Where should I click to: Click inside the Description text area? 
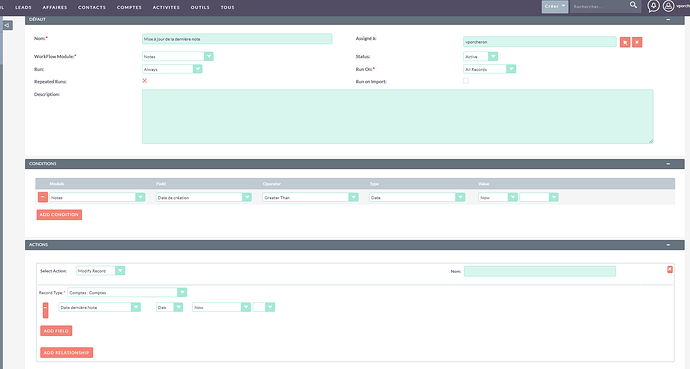(x=397, y=117)
